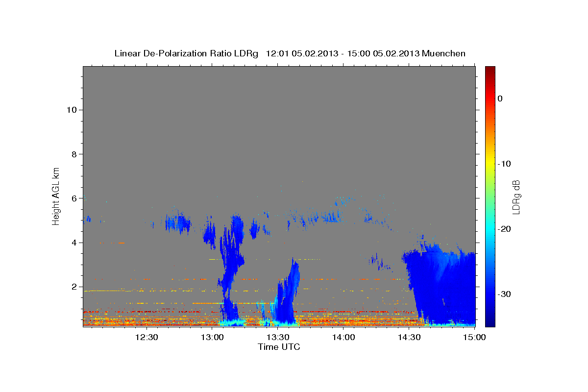The width and height of the screenshot is (588, 392).
Task: Select the 15:00 time axis label
Action: coord(474,337)
